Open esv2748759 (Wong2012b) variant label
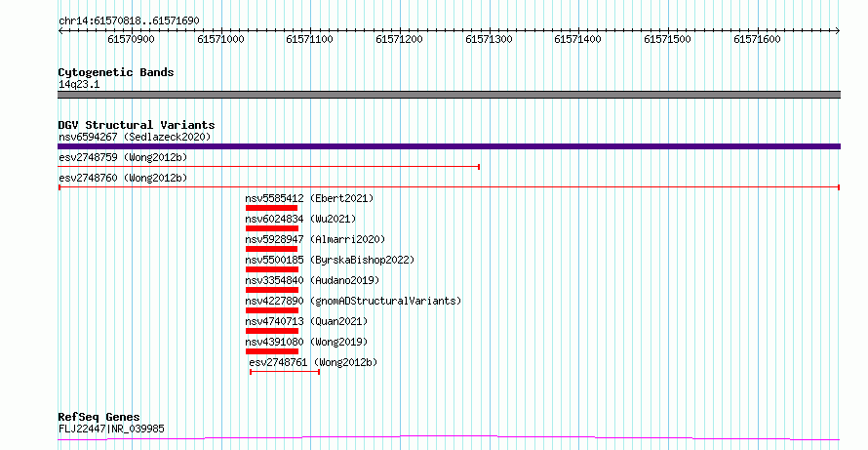The height and width of the screenshot is (450, 868). (x=123, y=157)
